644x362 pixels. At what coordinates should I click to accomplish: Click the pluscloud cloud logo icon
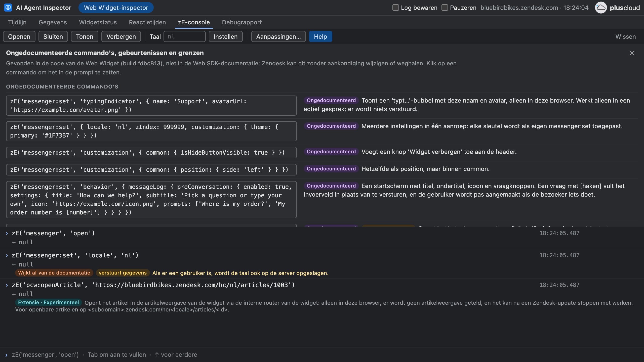pyautogui.click(x=601, y=8)
